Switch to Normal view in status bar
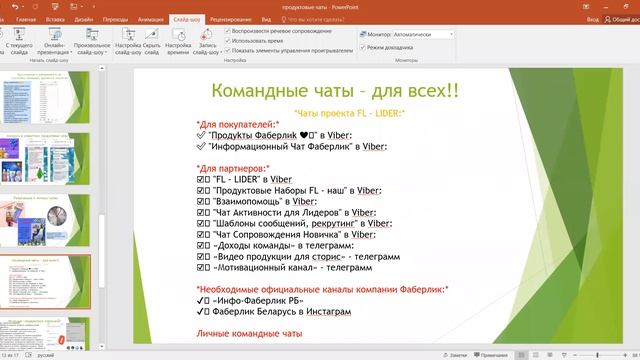 click(x=521, y=355)
